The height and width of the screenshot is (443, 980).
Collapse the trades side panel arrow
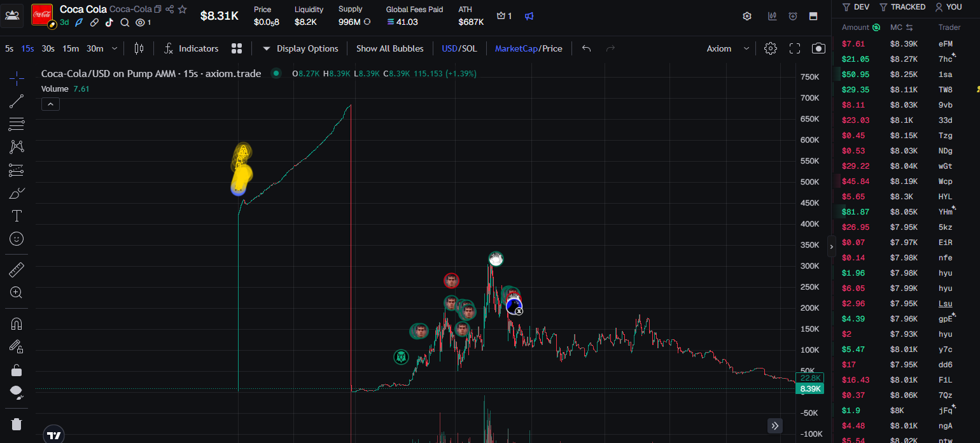click(x=831, y=246)
